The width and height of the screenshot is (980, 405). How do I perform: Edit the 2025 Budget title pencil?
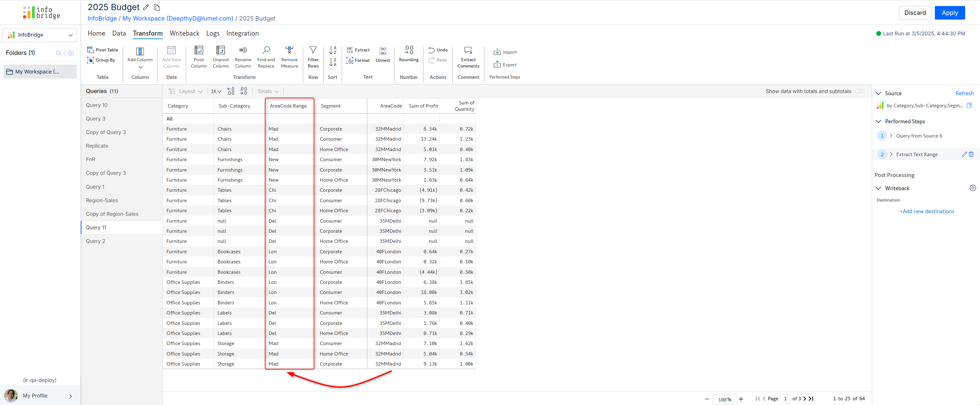146,7
